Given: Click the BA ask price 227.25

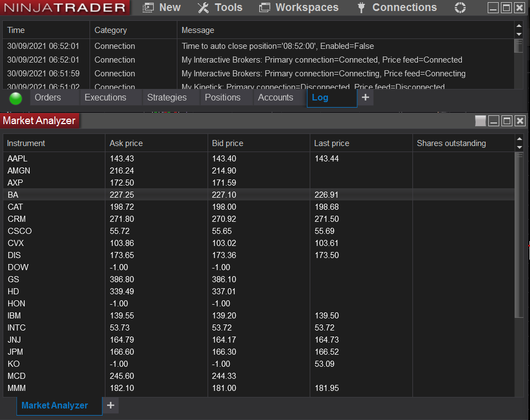Looking at the screenshot, I should tap(122, 194).
